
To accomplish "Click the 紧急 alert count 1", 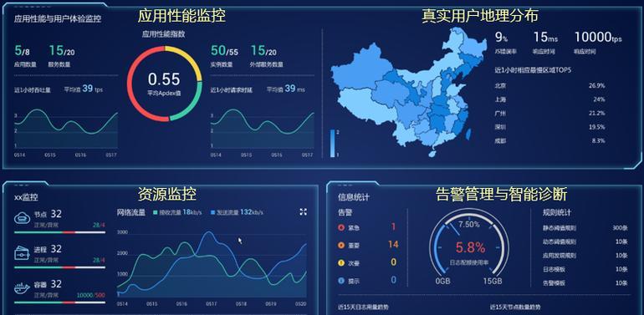I will pos(393,226).
